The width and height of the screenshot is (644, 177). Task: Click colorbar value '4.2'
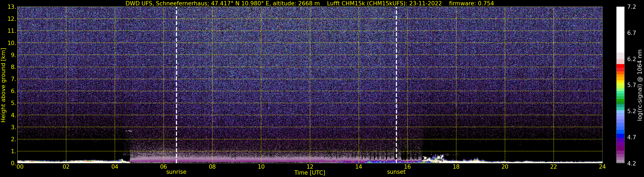pos(632,163)
